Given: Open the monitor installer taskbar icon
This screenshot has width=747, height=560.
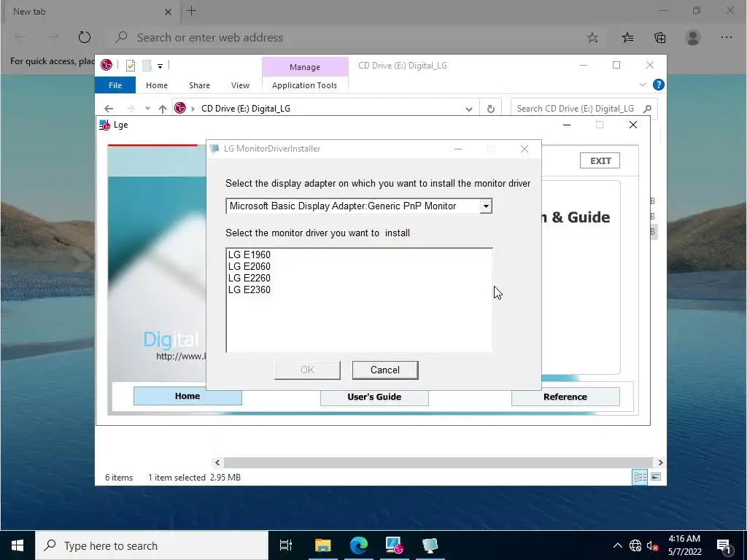Looking at the screenshot, I should point(430,545).
